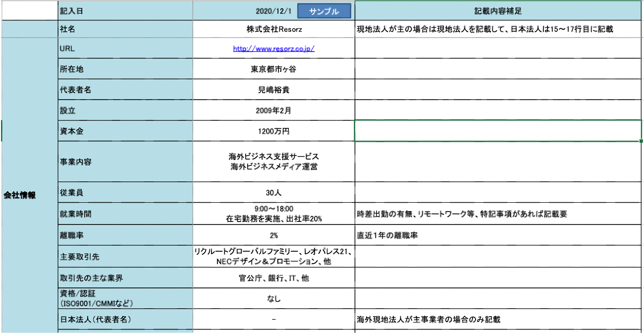Select the cell 官公庁、銀行、IT、他
Screen dimensions: 644x333
(274, 278)
